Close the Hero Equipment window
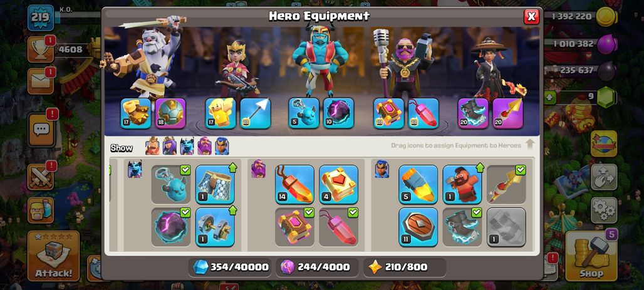644x290 pixels. 531,16
